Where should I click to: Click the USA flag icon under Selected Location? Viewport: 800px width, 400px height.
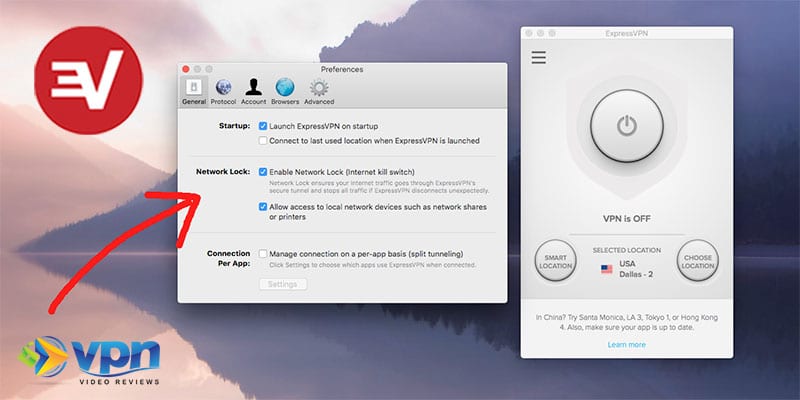(x=607, y=269)
